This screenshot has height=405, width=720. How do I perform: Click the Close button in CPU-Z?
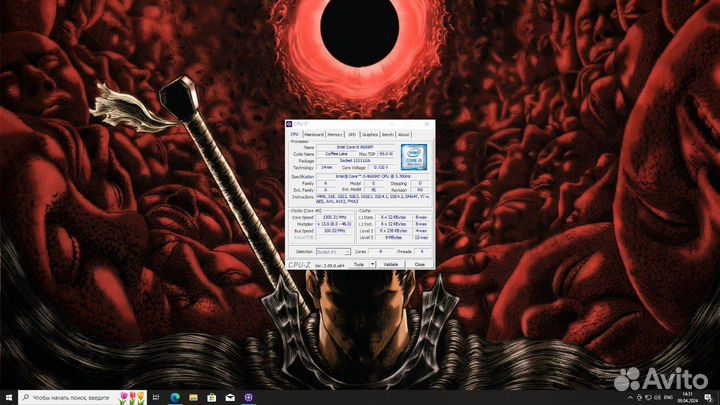(420, 264)
